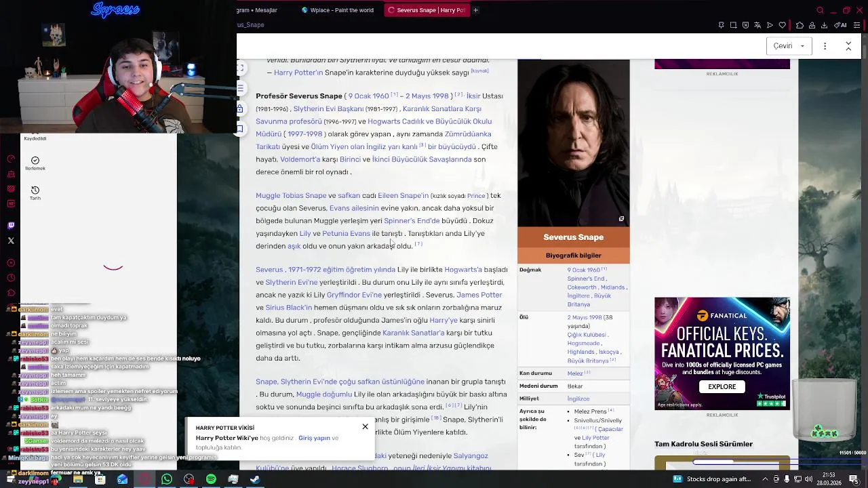The image size is (868, 488).
Task: Click the translate icon in address bar
Action: point(757,25)
